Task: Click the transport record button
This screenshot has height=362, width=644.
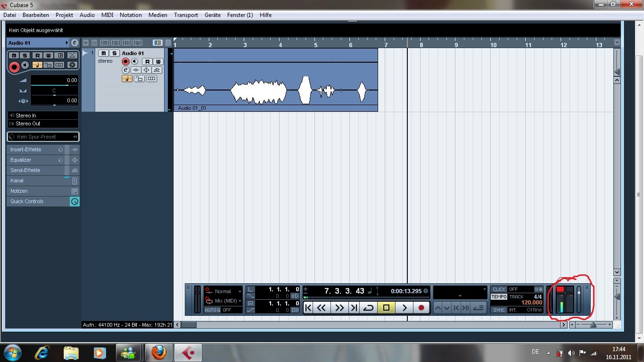Action: tap(421, 308)
